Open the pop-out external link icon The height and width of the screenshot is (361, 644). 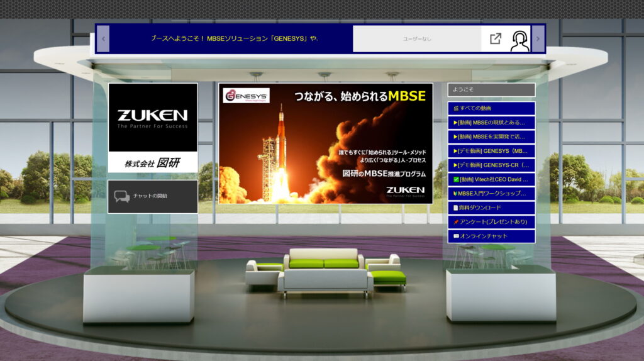(x=496, y=38)
